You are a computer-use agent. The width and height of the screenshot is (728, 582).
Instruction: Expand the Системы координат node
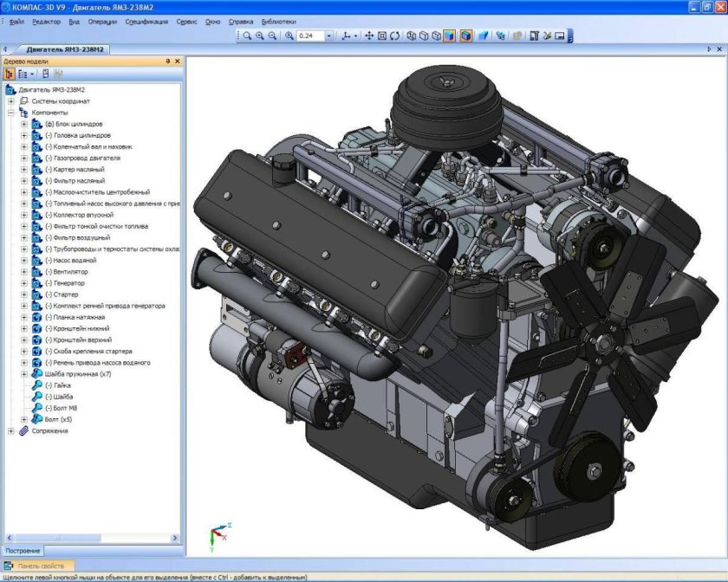pyautogui.click(x=11, y=101)
